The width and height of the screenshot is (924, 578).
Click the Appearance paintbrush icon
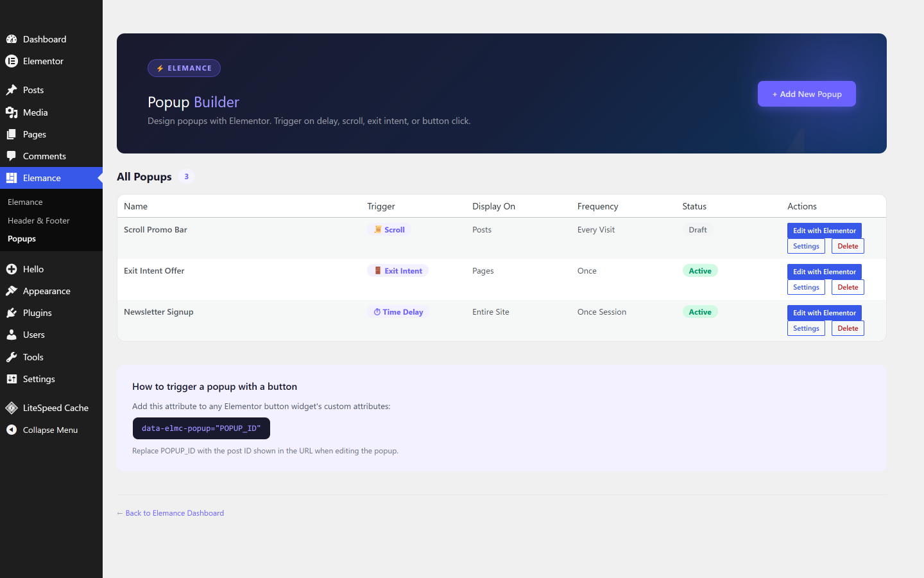pos(12,291)
